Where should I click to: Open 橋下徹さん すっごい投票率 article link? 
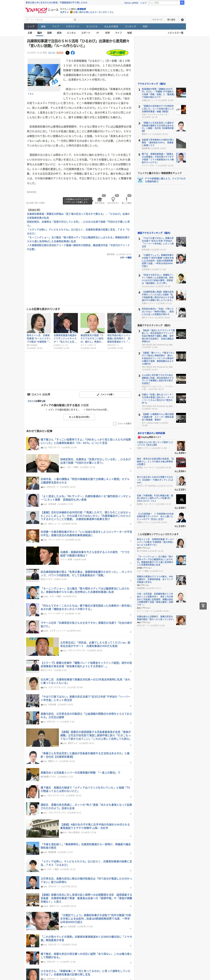86,441
